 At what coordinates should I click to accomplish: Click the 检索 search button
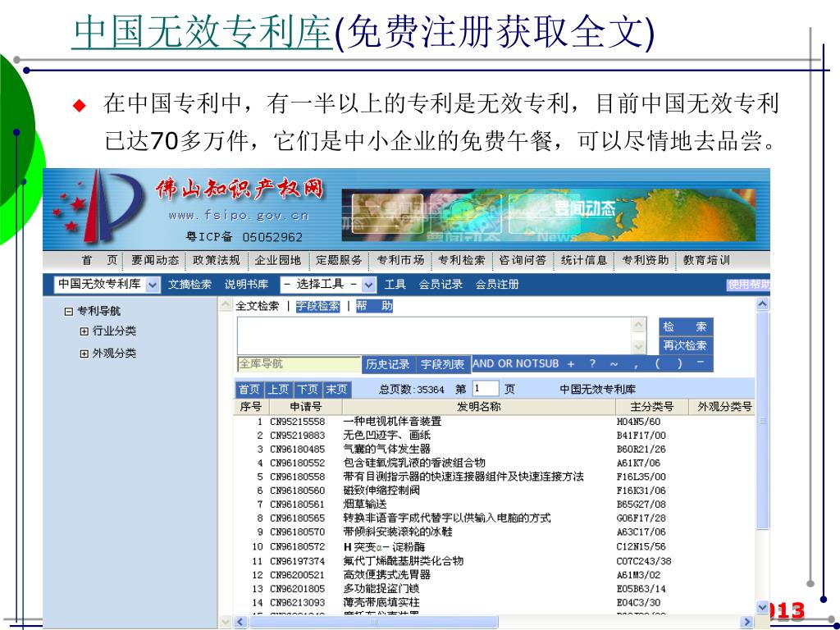click(685, 326)
